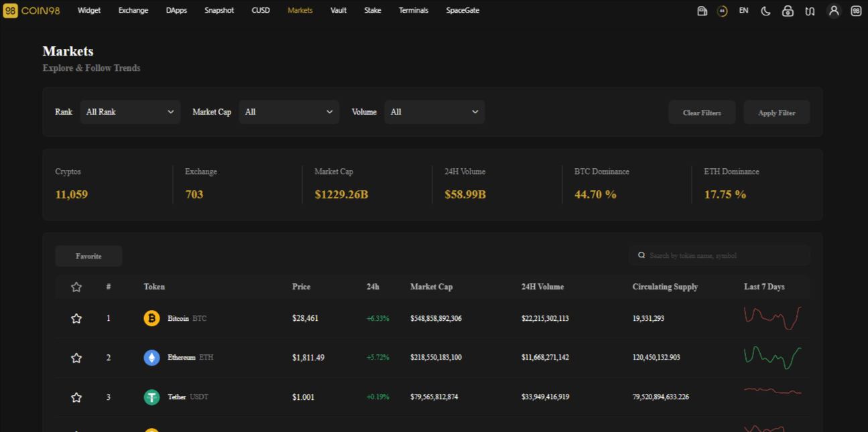Click Ethereum price $1,811.49
The image size is (868, 432).
(x=308, y=358)
